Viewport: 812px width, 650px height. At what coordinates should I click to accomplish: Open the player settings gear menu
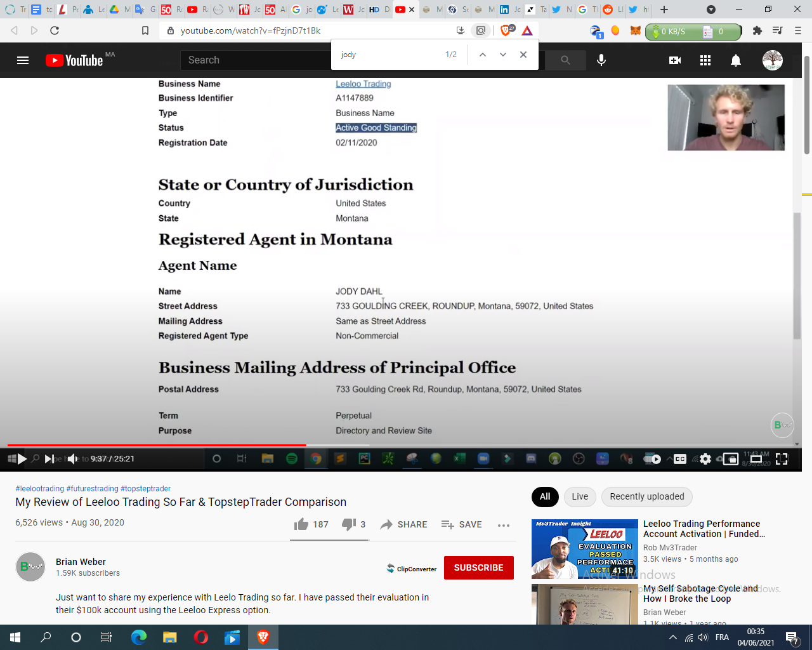pyautogui.click(x=705, y=459)
